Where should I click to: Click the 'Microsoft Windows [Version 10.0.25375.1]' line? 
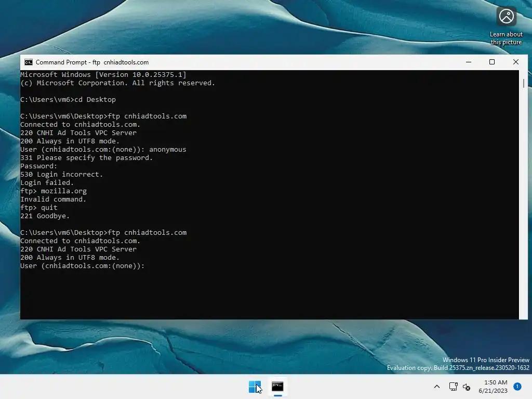coord(103,75)
